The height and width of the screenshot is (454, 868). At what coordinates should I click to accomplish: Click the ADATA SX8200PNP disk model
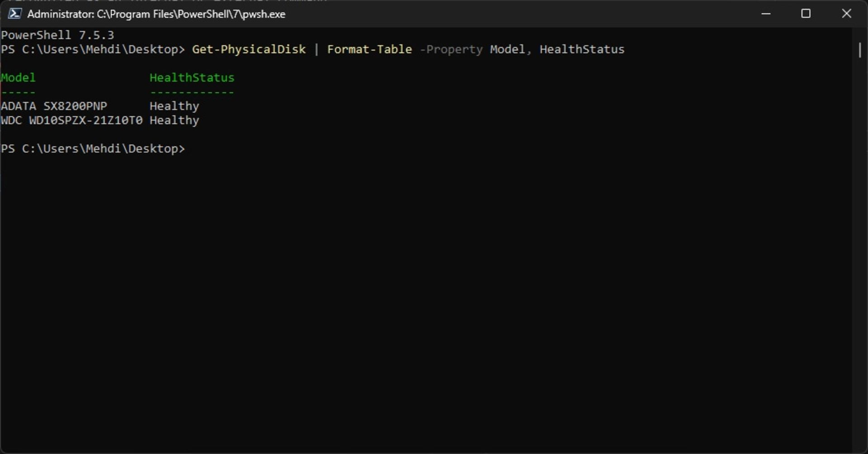click(x=54, y=106)
